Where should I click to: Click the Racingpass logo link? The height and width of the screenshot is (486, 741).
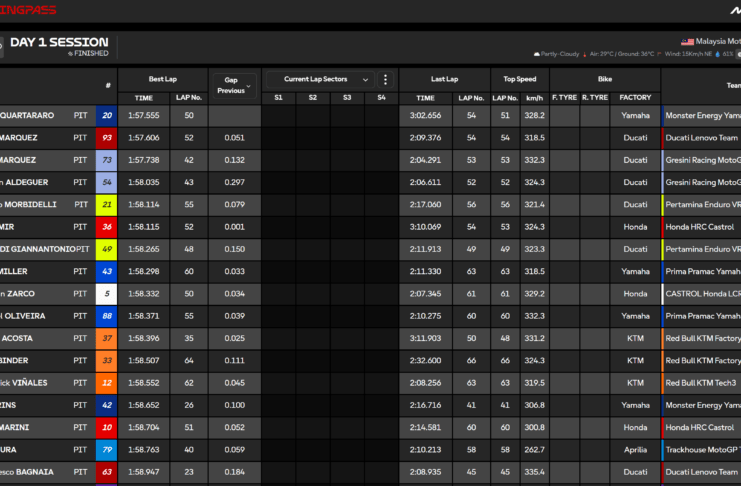pos(28,10)
